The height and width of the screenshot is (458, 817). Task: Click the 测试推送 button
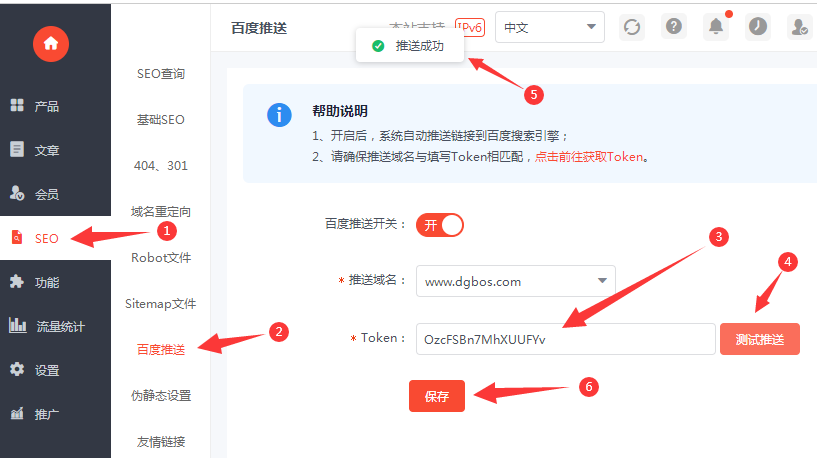point(759,339)
